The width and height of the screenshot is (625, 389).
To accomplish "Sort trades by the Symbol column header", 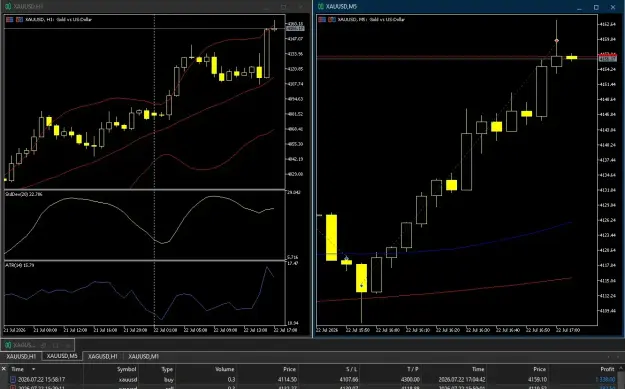I will 127,369.
